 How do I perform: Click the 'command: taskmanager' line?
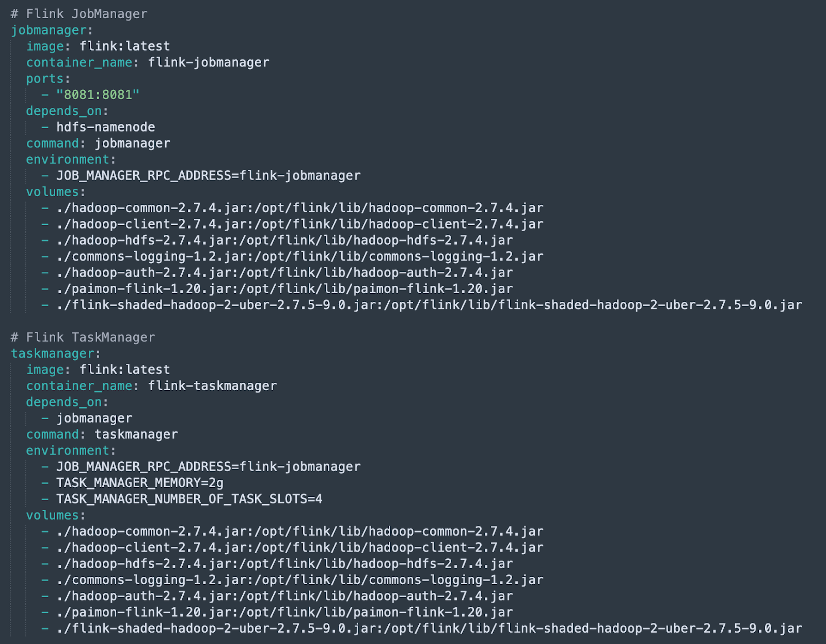102,434
